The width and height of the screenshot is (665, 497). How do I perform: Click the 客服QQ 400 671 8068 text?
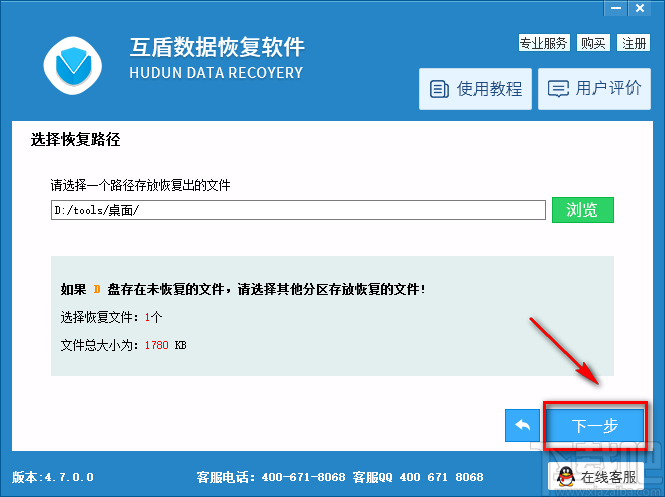click(x=418, y=477)
